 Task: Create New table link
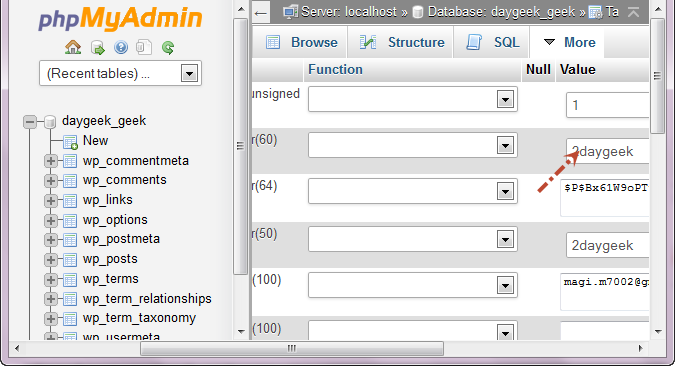click(x=96, y=140)
